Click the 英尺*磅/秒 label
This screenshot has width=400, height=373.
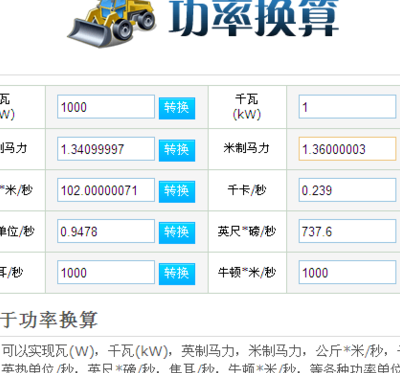coord(247,231)
